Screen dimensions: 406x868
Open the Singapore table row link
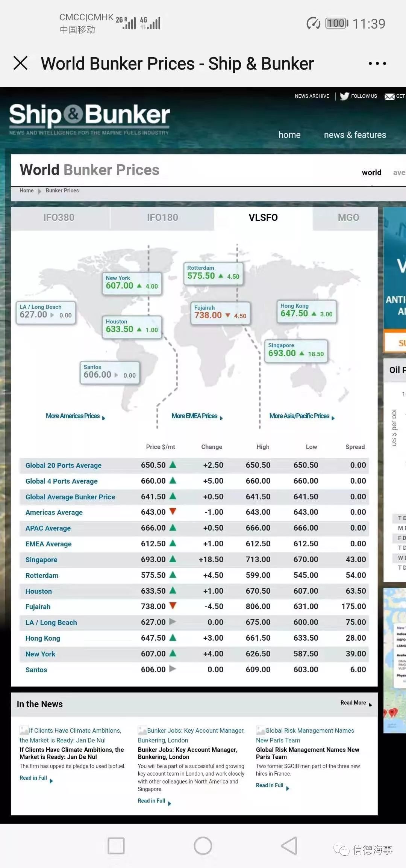[41, 560]
